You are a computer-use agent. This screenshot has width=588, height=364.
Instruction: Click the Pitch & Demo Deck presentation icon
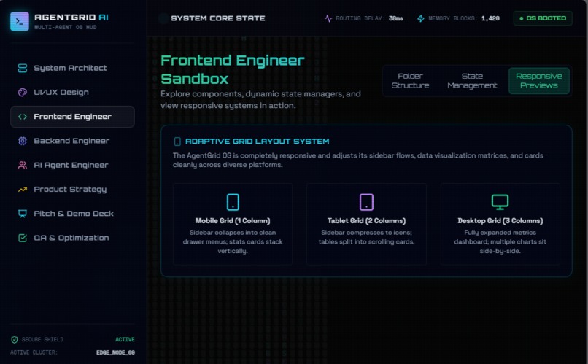point(23,214)
